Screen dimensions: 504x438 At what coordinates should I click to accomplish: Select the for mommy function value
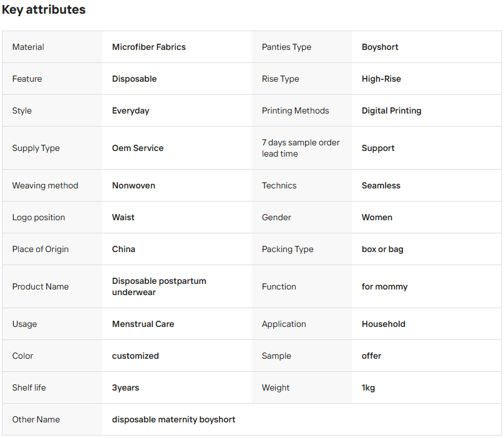[384, 286]
